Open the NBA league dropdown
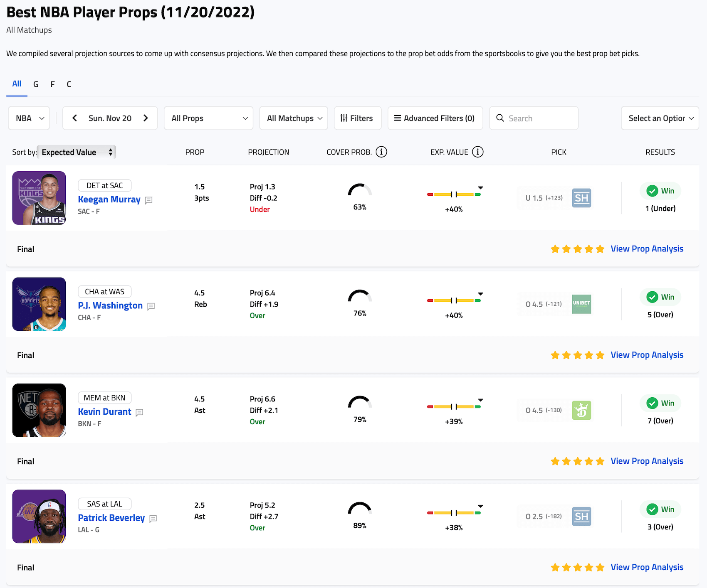 [x=29, y=118]
